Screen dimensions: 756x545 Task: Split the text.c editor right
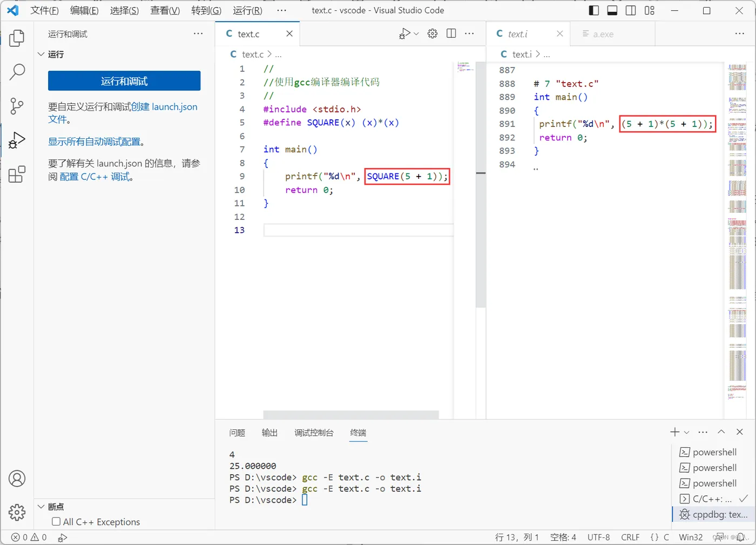[451, 33]
